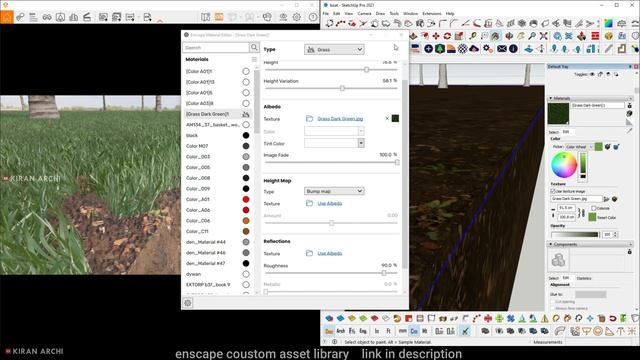
Task: Click the Arch units button in the bottom toolbar
Action: pyautogui.click(x=340, y=331)
